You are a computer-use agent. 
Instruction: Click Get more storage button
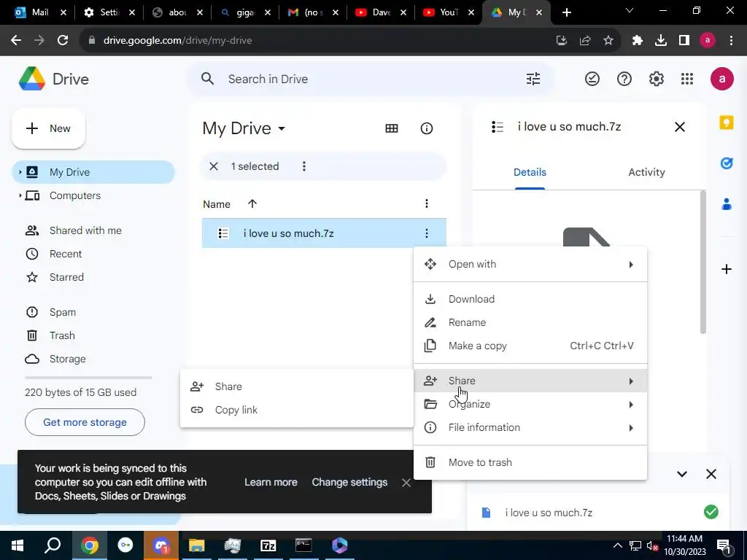85,422
